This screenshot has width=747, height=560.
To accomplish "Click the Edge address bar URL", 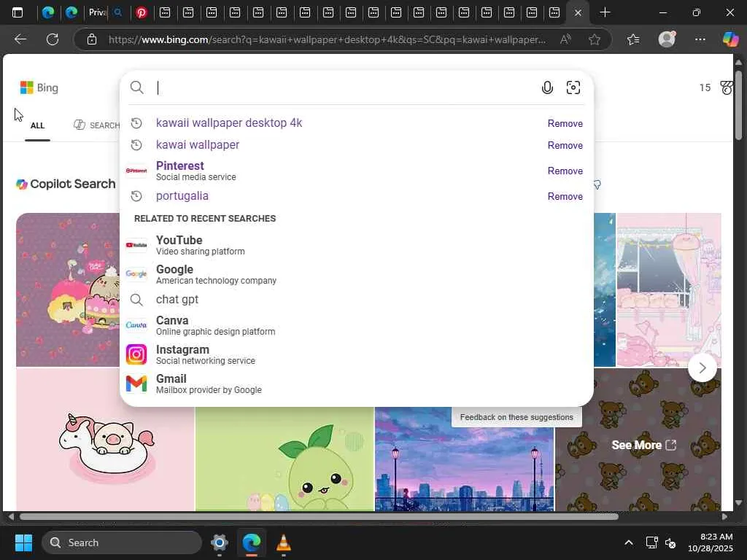I will [327, 39].
